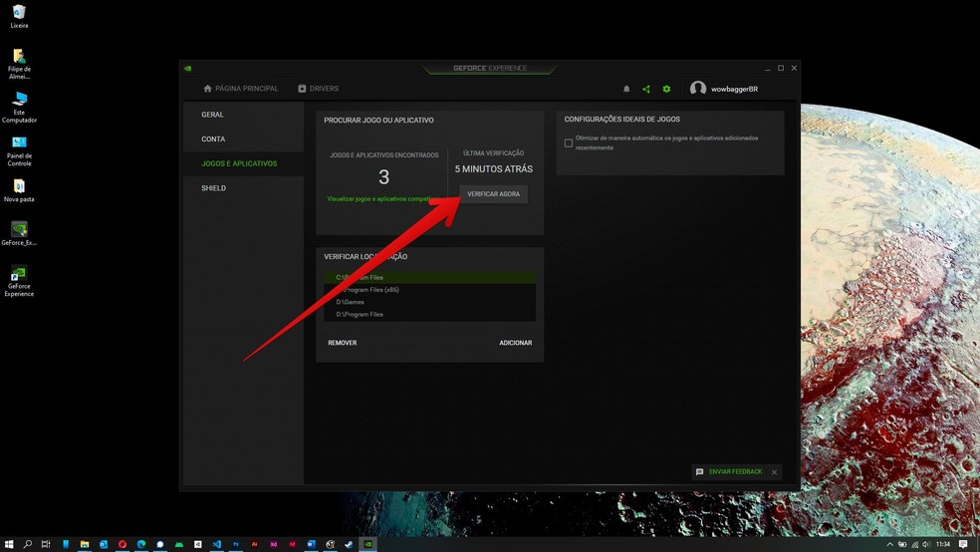Open the GeForce Experience desktop shortcut
The image size is (980, 552).
[19, 279]
